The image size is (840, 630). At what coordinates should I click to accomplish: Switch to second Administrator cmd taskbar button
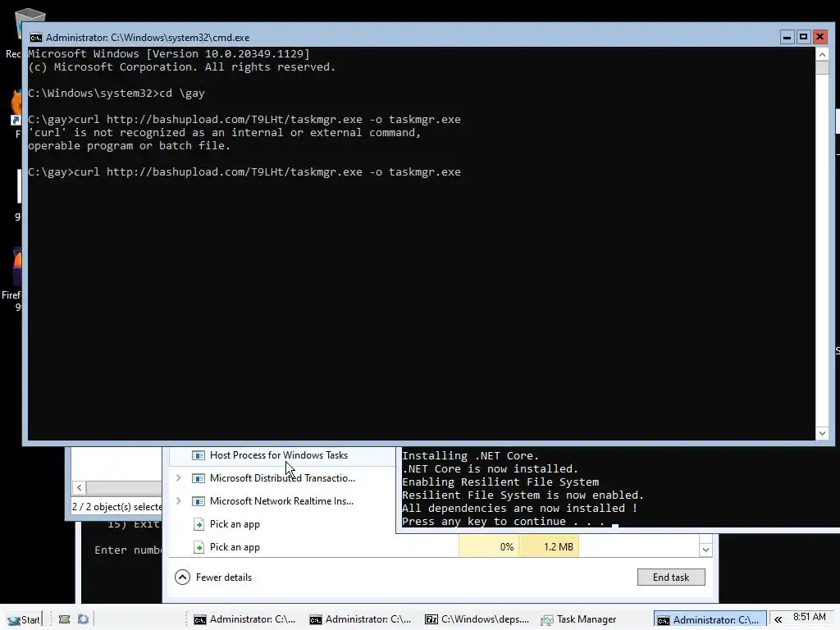(x=361, y=619)
